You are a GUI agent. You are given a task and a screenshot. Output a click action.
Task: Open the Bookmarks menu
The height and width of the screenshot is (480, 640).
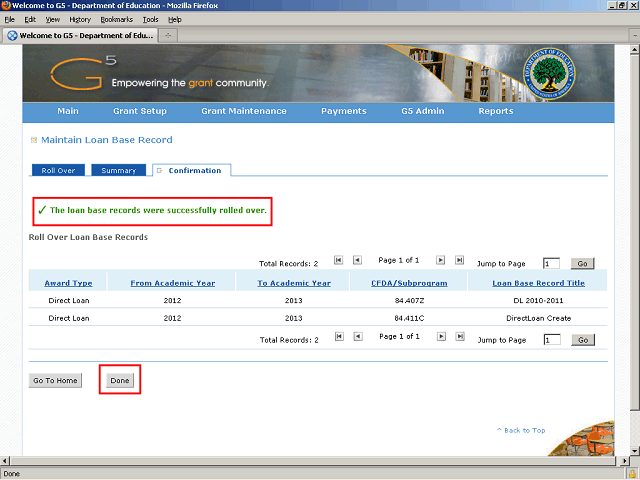click(x=116, y=19)
